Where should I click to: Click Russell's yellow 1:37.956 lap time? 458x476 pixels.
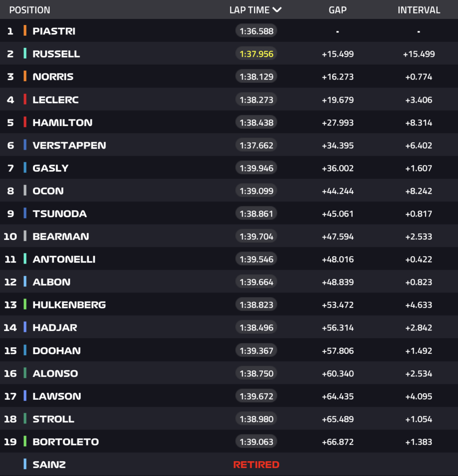point(256,54)
